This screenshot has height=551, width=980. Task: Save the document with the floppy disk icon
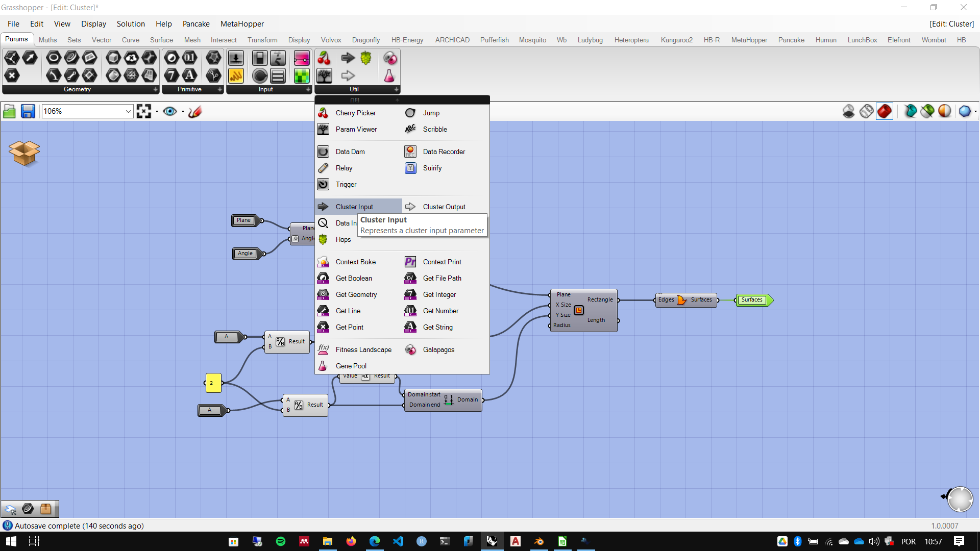(28, 111)
